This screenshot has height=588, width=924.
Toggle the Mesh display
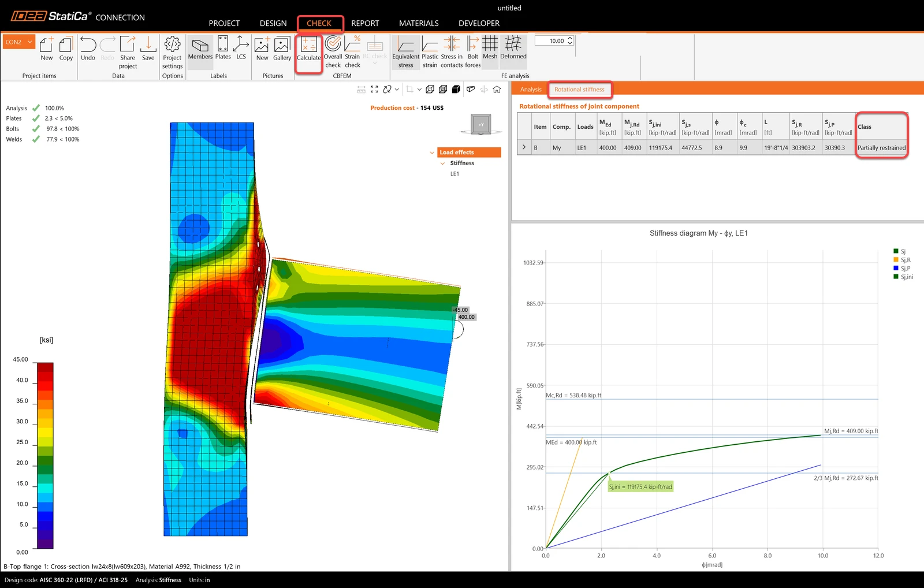(490, 48)
